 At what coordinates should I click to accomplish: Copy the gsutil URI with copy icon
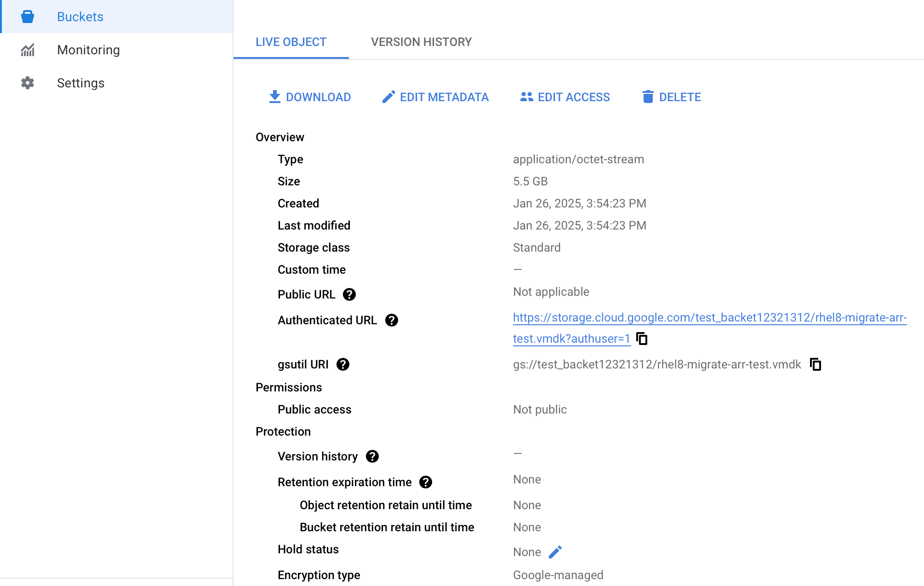coord(816,365)
